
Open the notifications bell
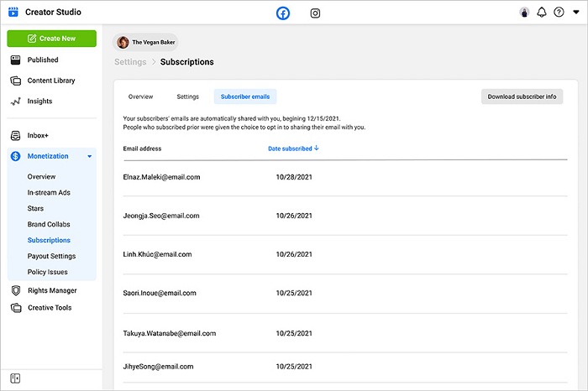click(542, 13)
